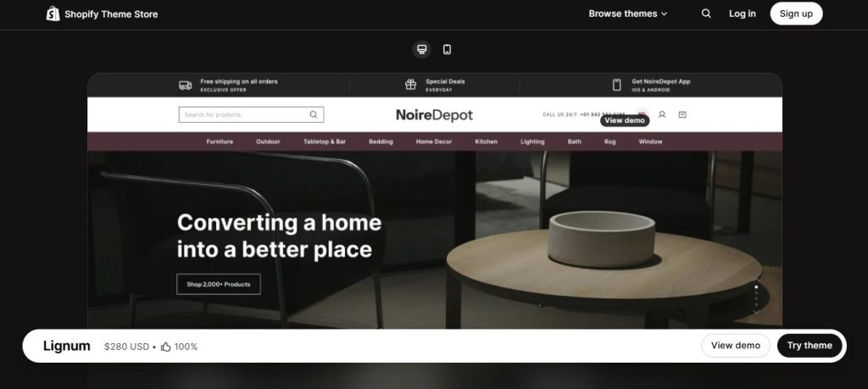The width and height of the screenshot is (868, 389).
Task: Click the Log in link
Action: click(x=742, y=14)
